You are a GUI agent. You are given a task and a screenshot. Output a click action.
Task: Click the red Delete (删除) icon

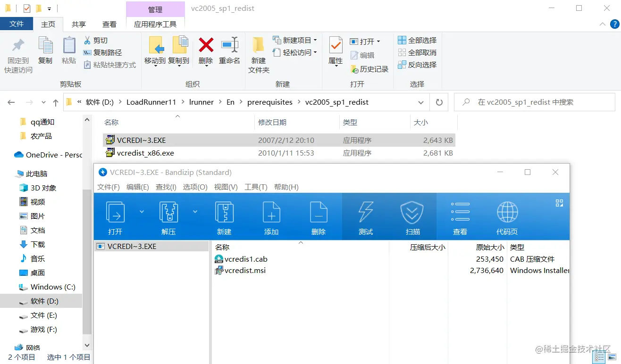pyautogui.click(x=206, y=45)
